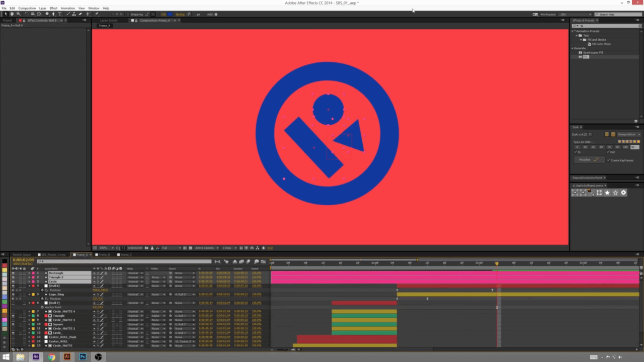Open the Composition menu

click(27, 8)
